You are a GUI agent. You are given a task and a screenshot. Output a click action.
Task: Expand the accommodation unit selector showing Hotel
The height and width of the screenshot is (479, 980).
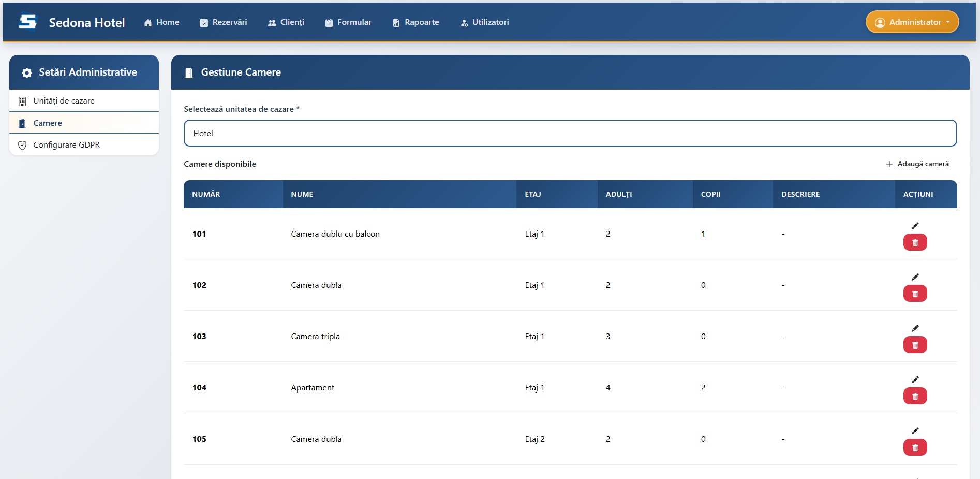570,134
